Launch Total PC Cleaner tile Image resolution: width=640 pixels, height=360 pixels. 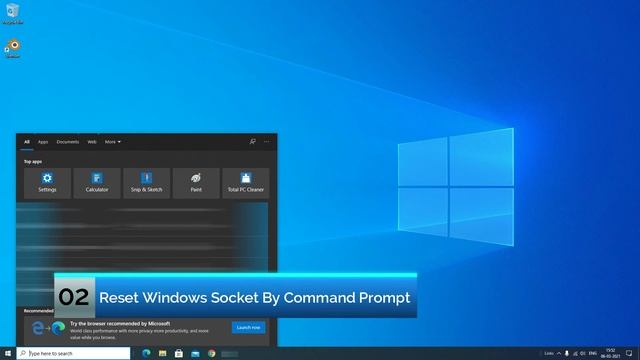click(246, 183)
